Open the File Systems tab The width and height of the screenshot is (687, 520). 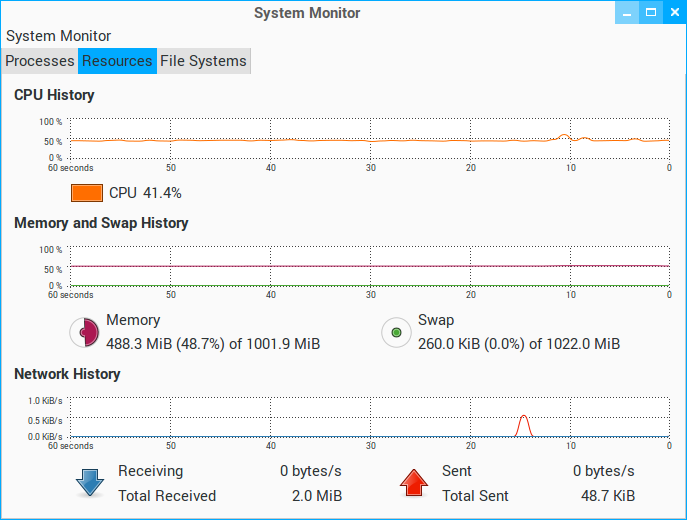[203, 61]
